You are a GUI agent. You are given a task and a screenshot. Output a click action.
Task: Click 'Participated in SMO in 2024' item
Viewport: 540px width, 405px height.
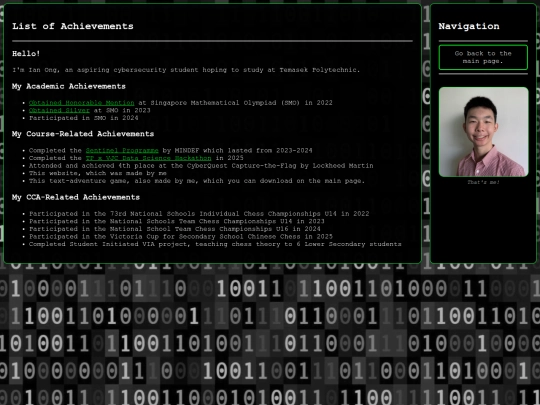[84, 118]
